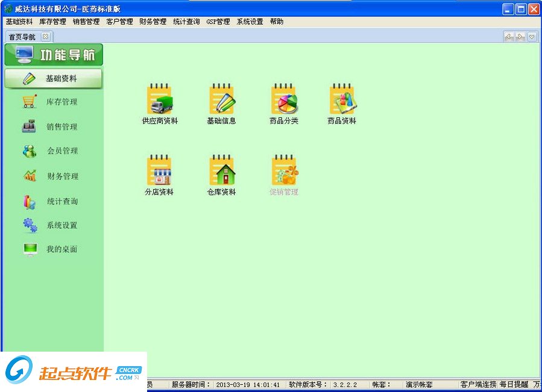This screenshot has width=542, height=392.
Task: Open 我的桌面 desktop icon in sidebar
Action: coord(27,249)
